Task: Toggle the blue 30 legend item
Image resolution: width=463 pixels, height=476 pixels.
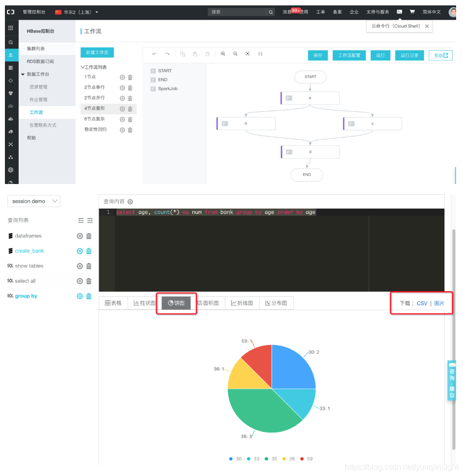Action: [x=236, y=459]
